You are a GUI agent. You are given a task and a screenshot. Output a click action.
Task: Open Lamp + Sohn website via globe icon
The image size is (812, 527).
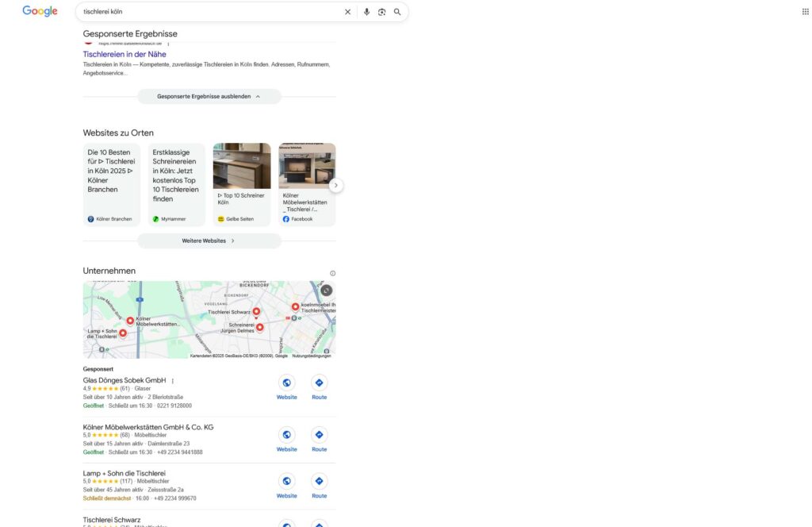[x=286, y=480]
